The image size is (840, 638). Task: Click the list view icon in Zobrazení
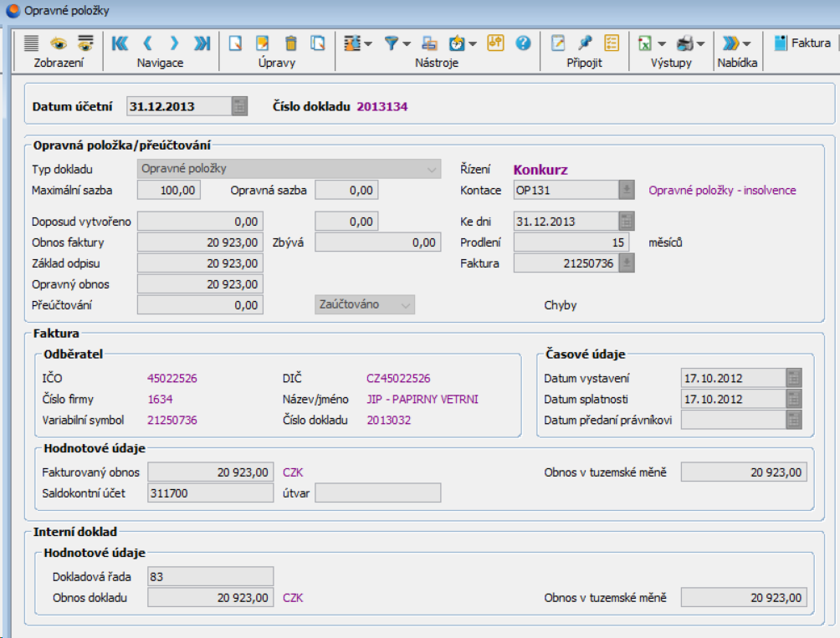(x=32, y=43)
